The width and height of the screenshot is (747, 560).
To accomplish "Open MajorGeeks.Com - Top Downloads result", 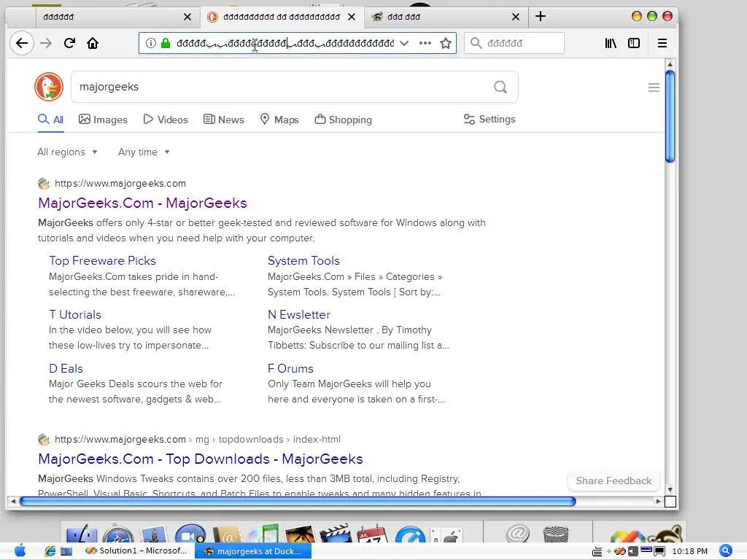I will (x=201, y=459).
